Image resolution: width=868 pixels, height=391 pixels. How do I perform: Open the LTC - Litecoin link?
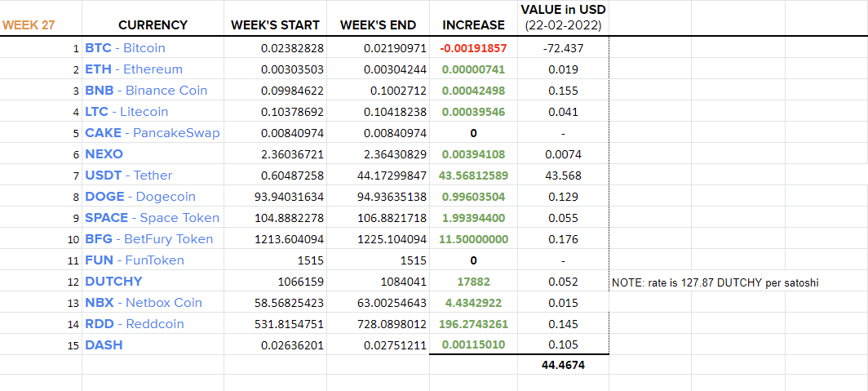tap(126, 111)
